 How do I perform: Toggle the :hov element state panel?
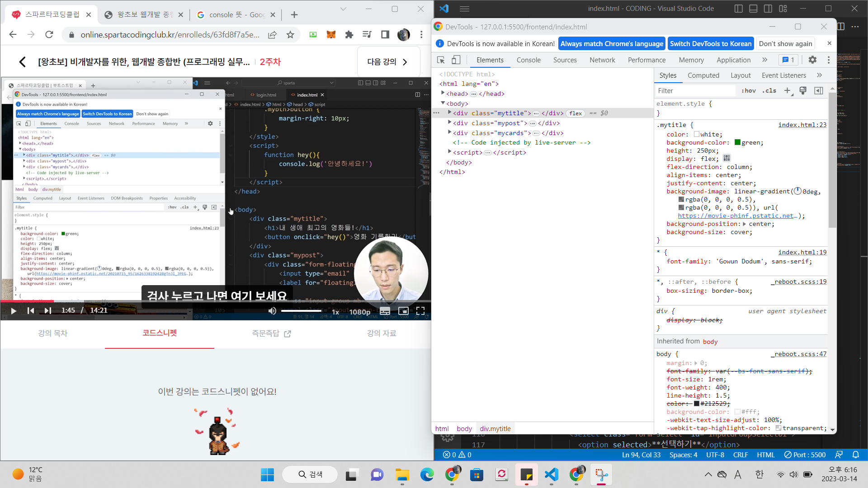pos(748,91)
